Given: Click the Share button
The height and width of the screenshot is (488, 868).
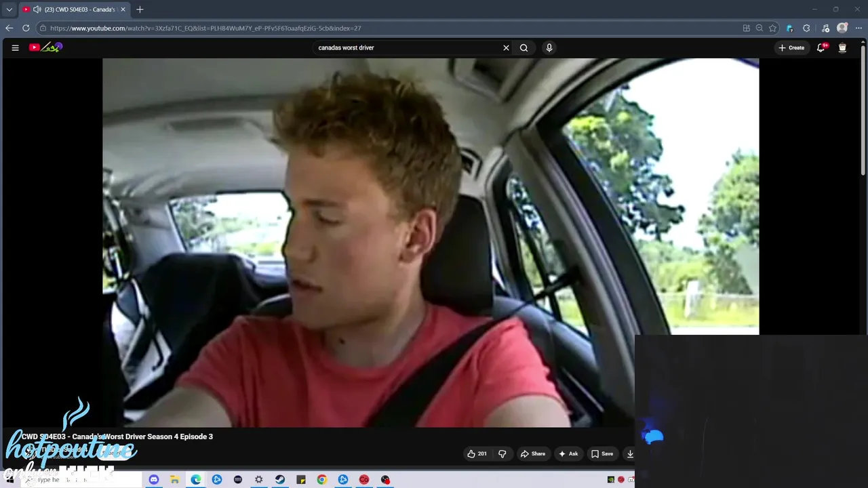Looking at the screenshot, I should (532, 453).
